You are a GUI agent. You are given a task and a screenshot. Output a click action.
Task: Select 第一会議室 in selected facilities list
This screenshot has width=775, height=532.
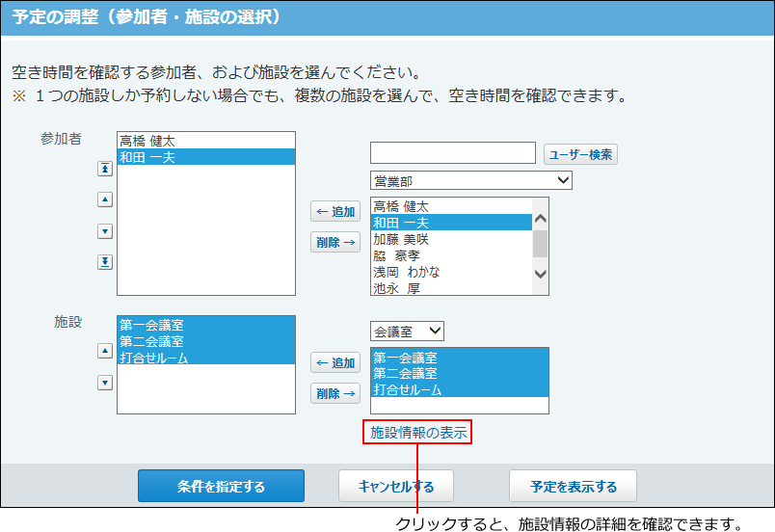point(206,325)
